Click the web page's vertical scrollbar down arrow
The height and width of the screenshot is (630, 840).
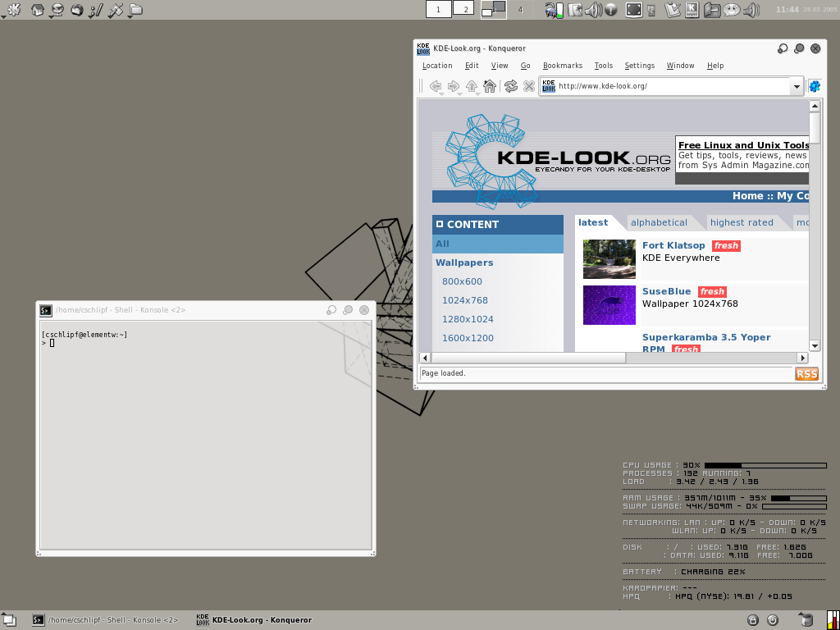pyautogui.click(x=815, y=345)
